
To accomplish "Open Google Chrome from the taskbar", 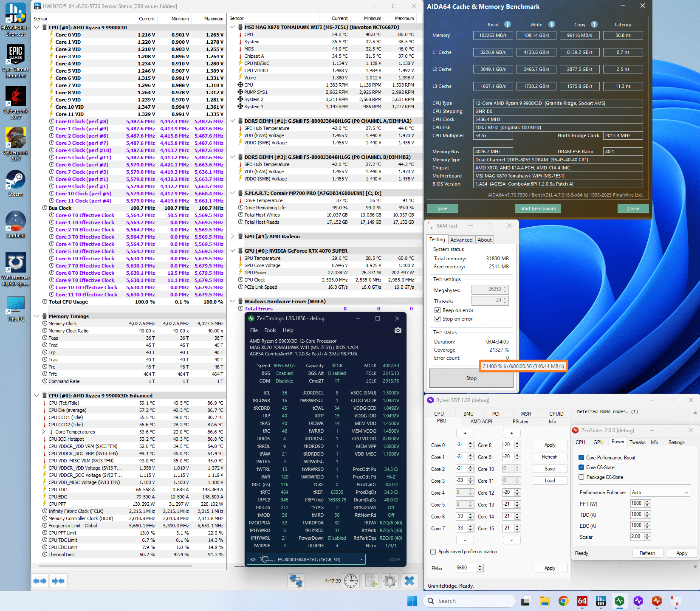I will pos(564,601).
